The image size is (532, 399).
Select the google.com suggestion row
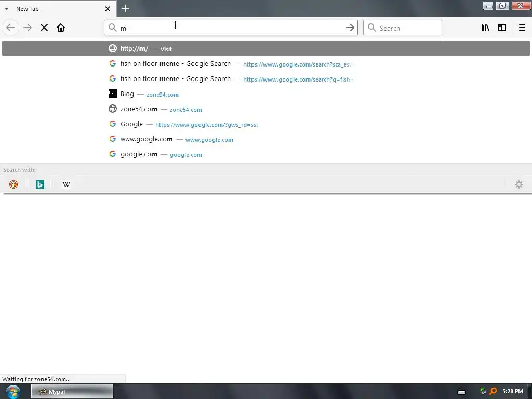pyautogui.click(x=265, y=154)
